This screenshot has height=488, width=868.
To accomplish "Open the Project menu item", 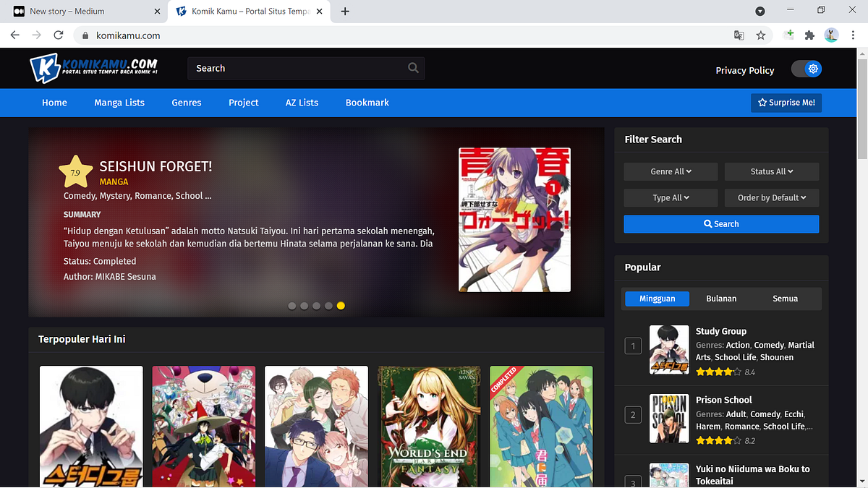I will coord(244,103).
